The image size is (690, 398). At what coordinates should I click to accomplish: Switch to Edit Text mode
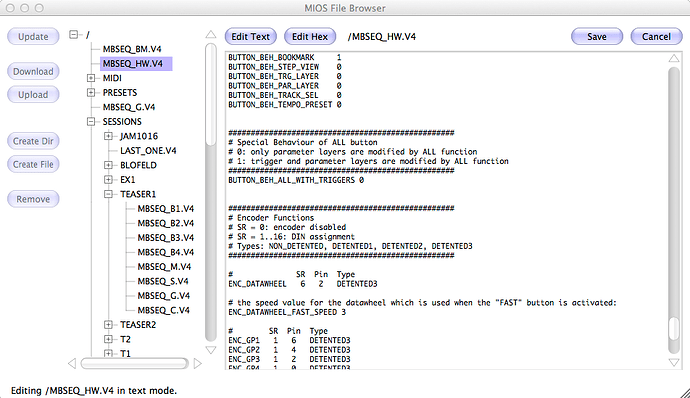pyautogui.click(x=250, y=37)
